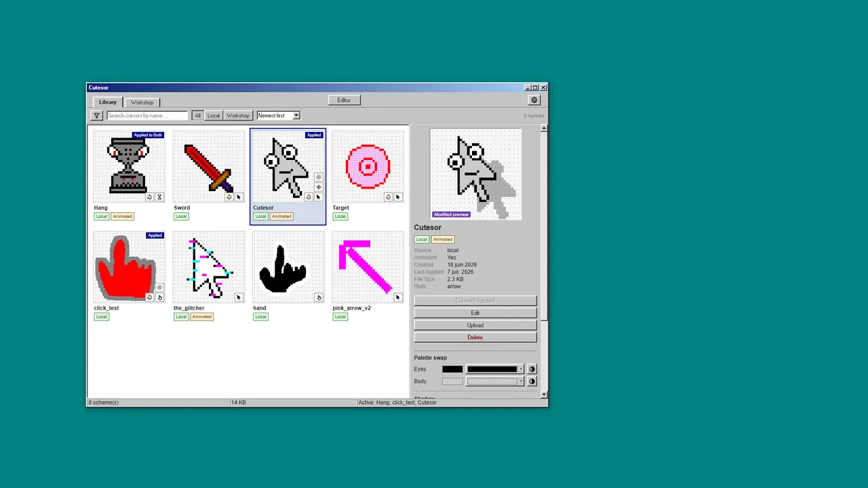Click the Active: Hang, click_test, Cutesor status
Image resolution: width=868 pixels, height=488 pixels.
(397, 403)
